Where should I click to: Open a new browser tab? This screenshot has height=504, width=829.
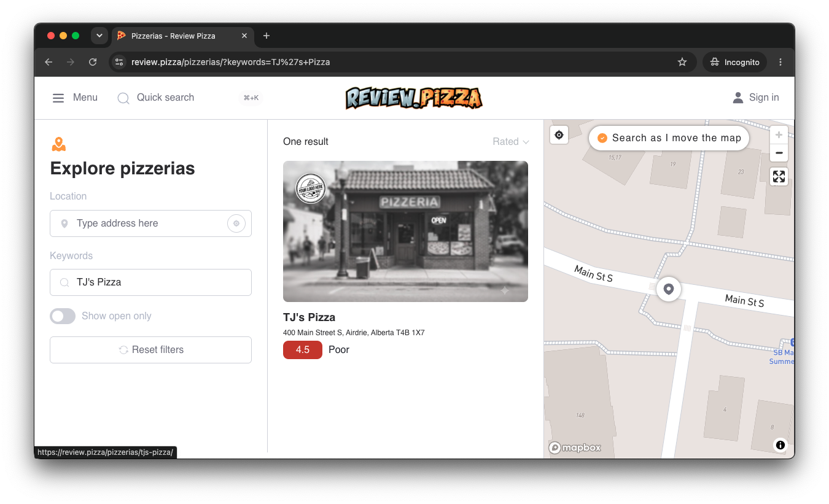(x=267, y=36)
